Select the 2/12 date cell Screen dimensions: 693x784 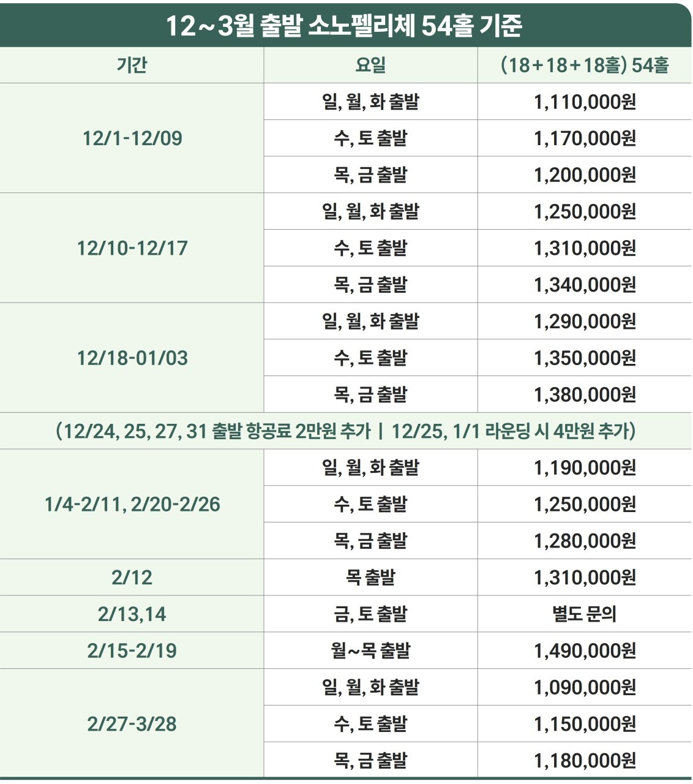point(132,578)
